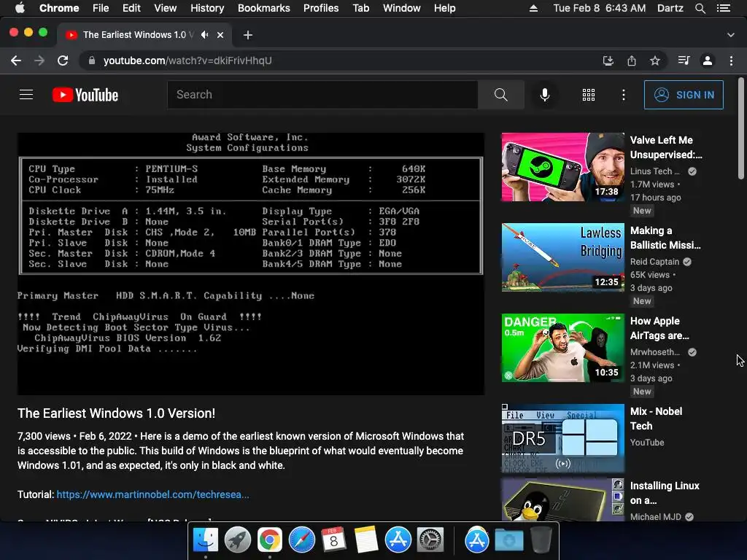Open the Bookmarks menu
The width and height of the screenshot is (747, 560).
(x=264, y=8)
